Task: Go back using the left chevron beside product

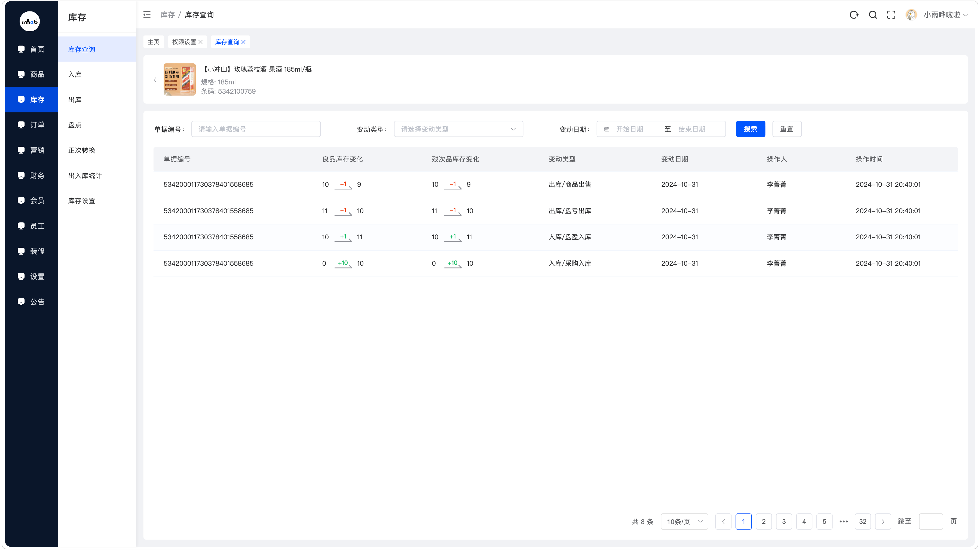Action: pos(155,79)
